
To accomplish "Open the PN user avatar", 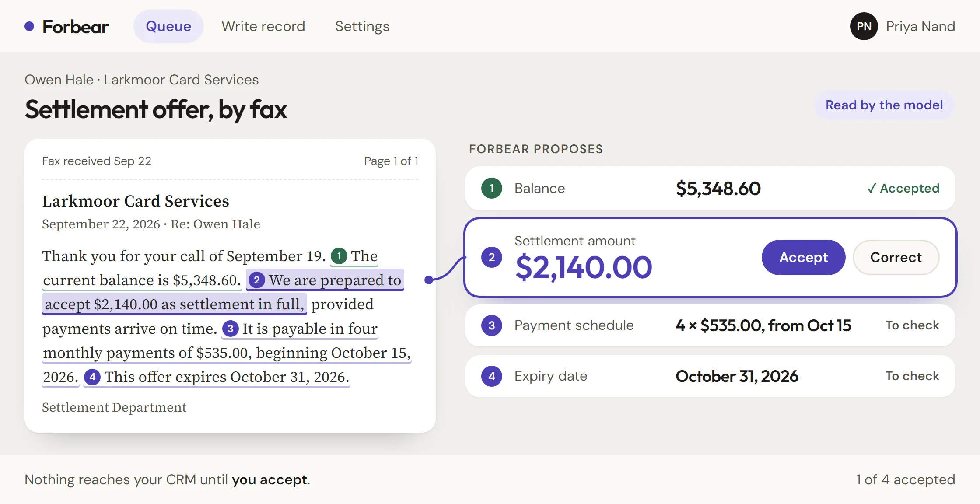I will click(x=864, y=26).
